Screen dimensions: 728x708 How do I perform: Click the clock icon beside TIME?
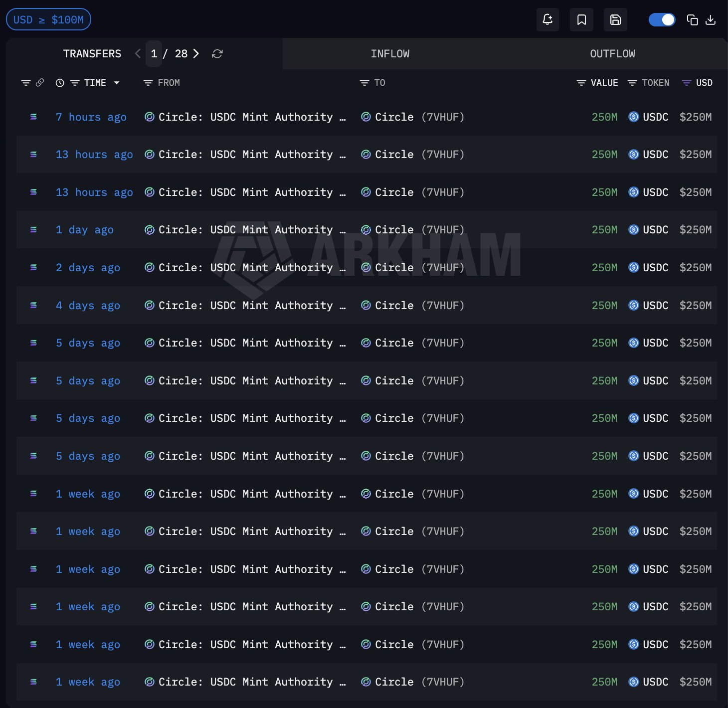(x=60, y=83)
